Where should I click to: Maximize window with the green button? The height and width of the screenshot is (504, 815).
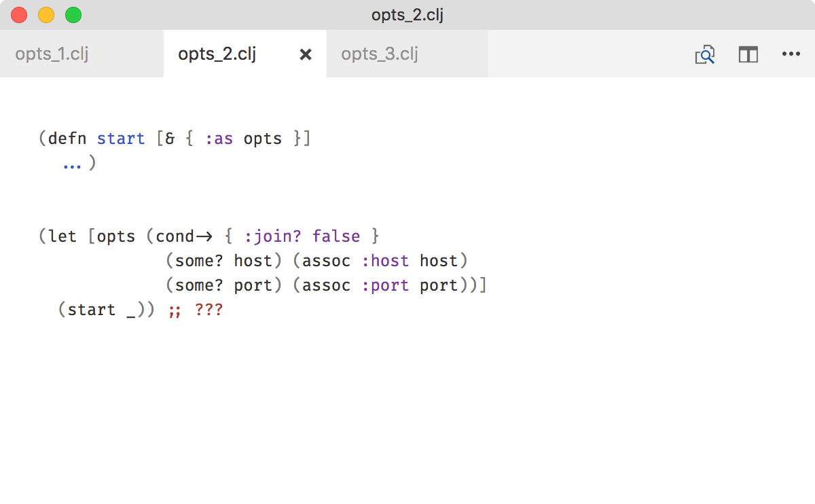click(73, 15)
